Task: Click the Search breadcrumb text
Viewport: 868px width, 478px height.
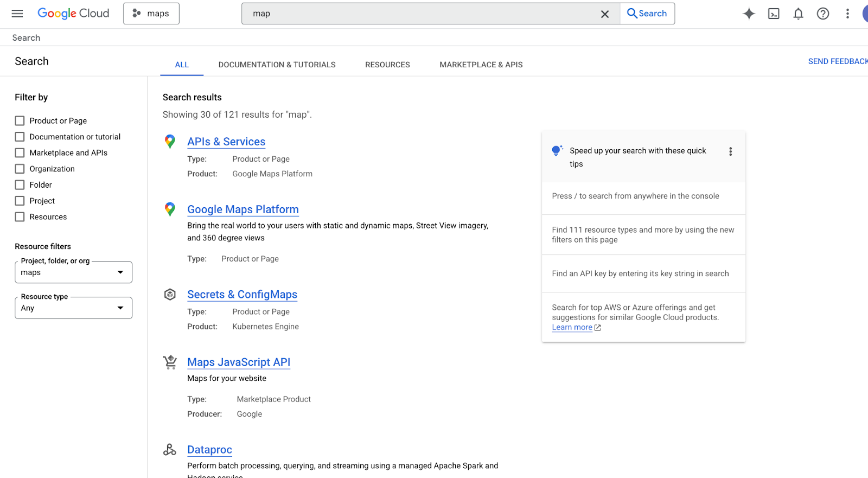Action: [26, 37]
